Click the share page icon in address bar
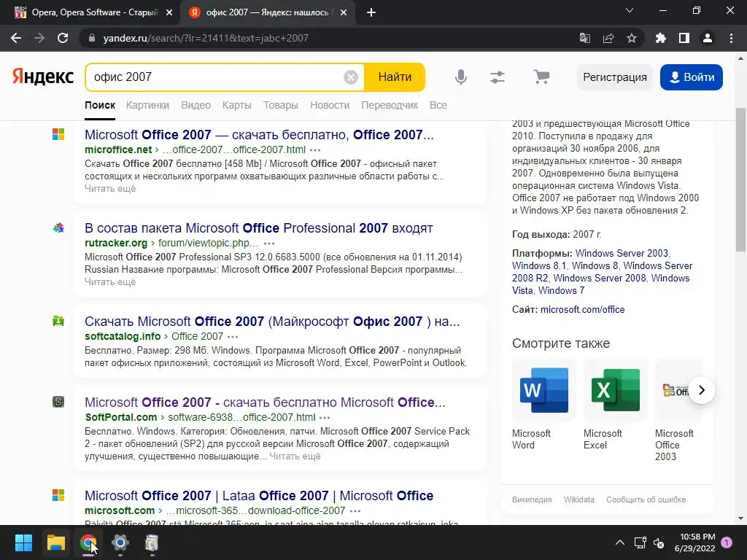Viewport: 747px width, 560px height. click(608, 38)
